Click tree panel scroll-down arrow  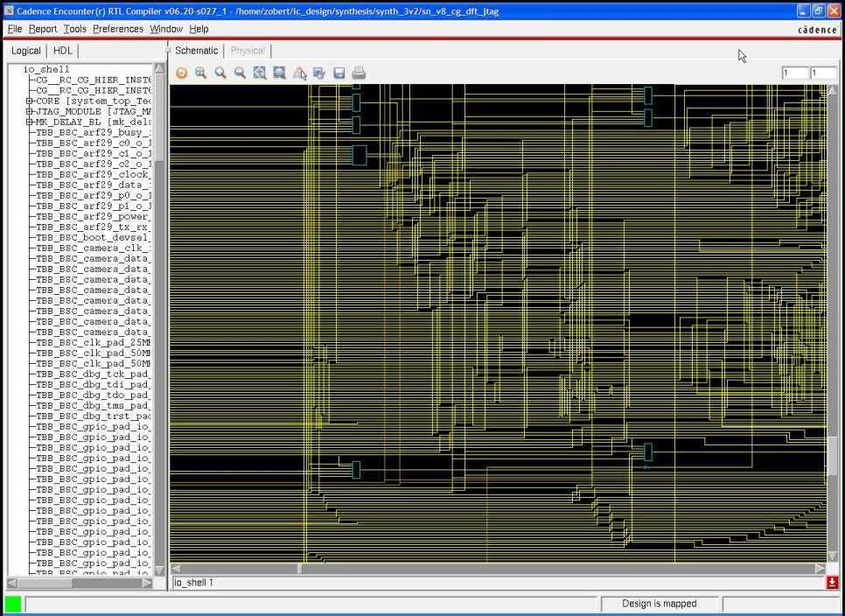tap(159, 570)
